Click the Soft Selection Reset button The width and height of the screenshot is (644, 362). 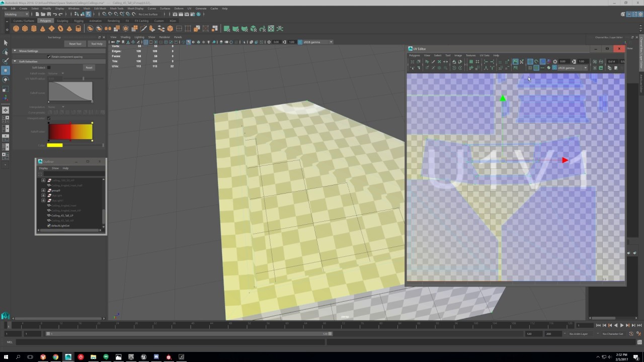(x=89, y=67)
